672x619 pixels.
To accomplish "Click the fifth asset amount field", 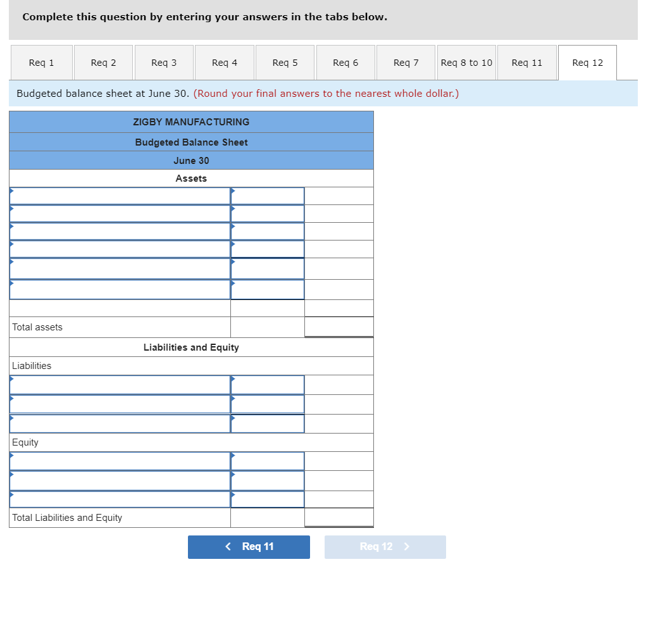I will click(x=268, y=269).
